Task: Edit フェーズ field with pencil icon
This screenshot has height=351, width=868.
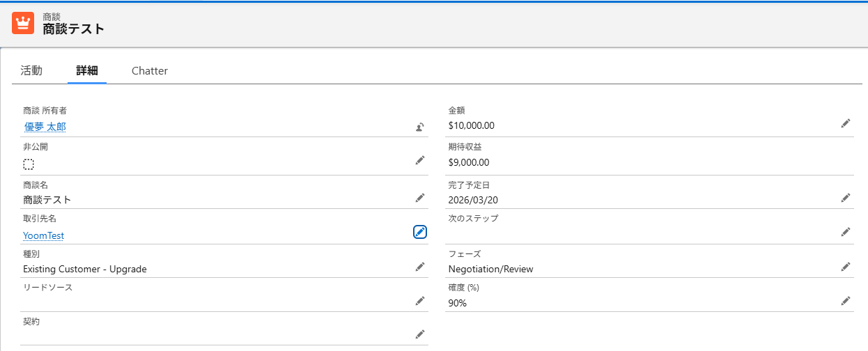Action: [845, 266]
